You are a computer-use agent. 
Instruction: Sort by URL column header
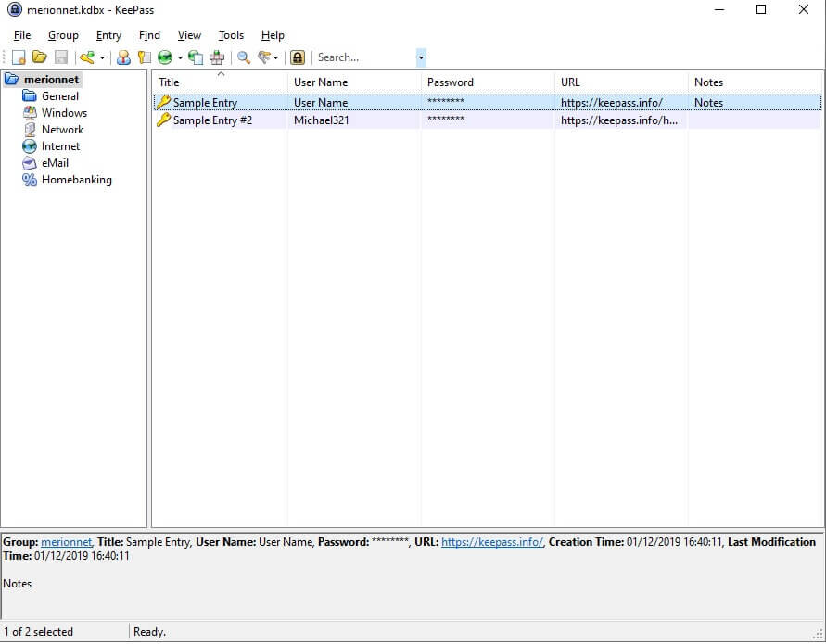click(620, 82)
